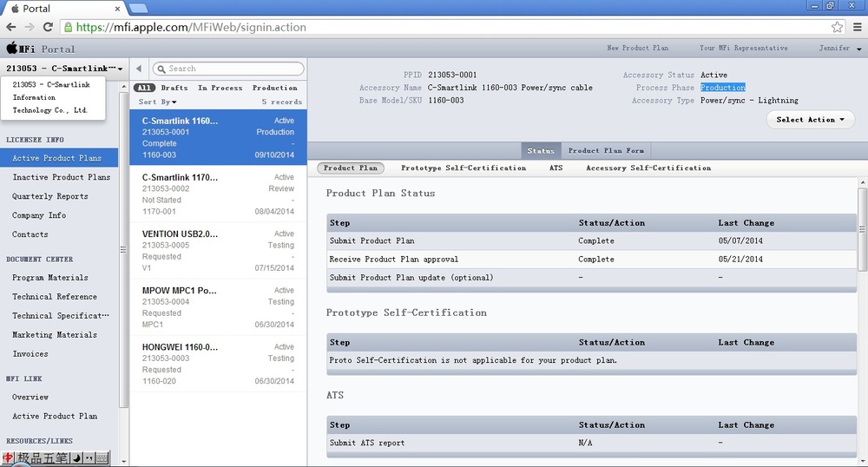Close the Portal browser tab
Viewport: 868px width, 467px height.
(117, 9)
